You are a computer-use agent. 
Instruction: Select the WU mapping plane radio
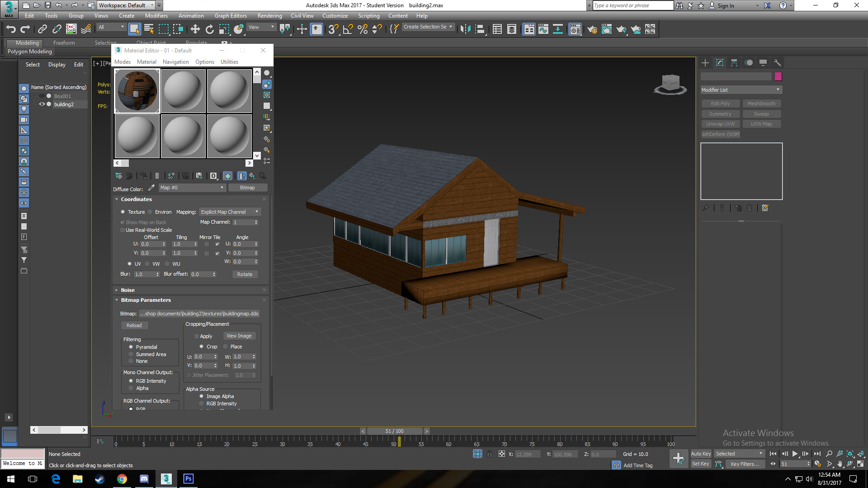167,264
